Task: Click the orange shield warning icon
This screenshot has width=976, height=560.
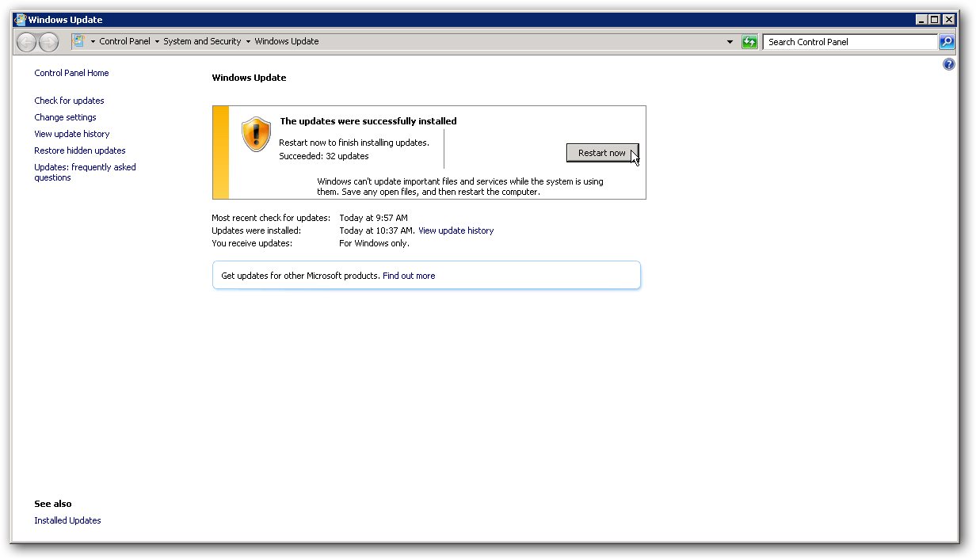Action: (x=256, y=134)
